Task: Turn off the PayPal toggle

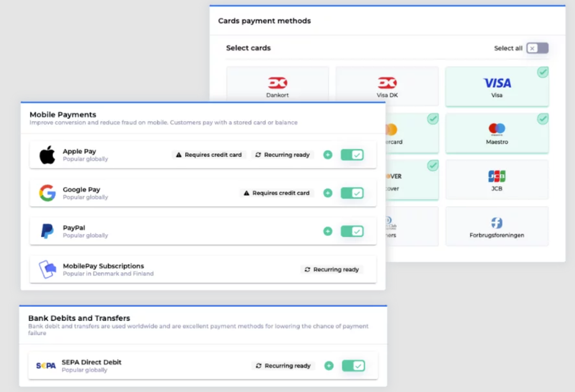Action: coord(352,231)
